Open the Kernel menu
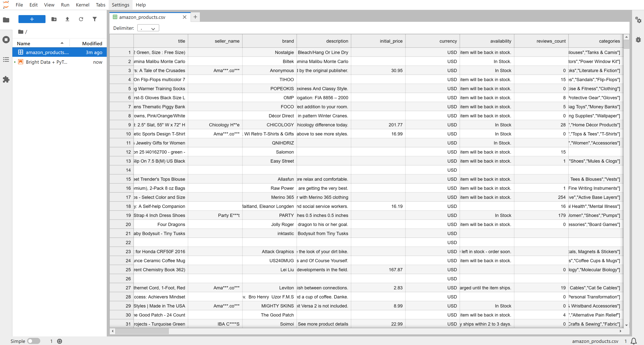 tap(82, 5)
